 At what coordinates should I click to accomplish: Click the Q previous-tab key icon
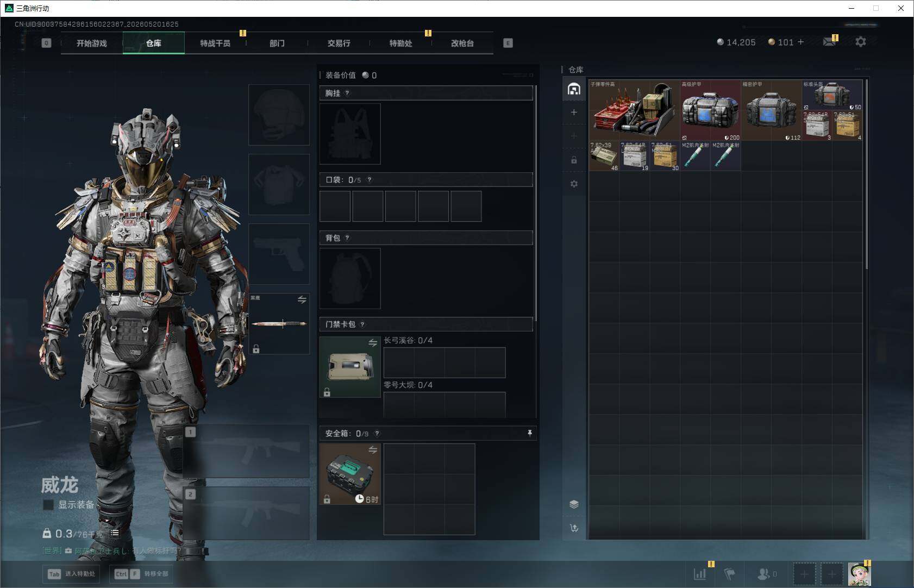tap(46, 43)
